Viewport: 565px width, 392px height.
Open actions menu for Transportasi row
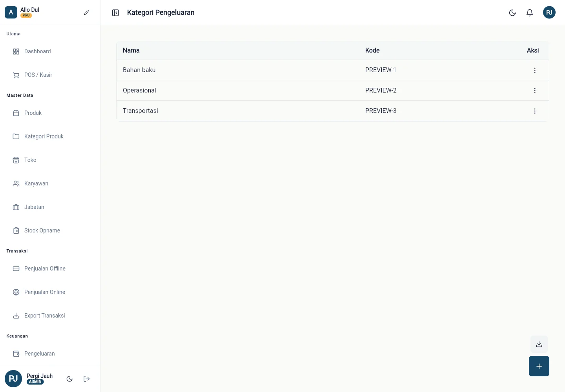click(535, 111)
